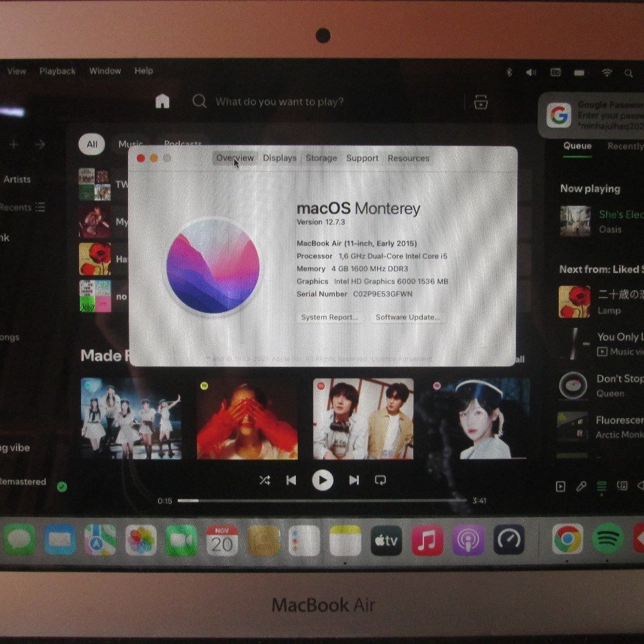Select the Queen track in queue
The image size is (644, 644).
[x=601, y=385]
